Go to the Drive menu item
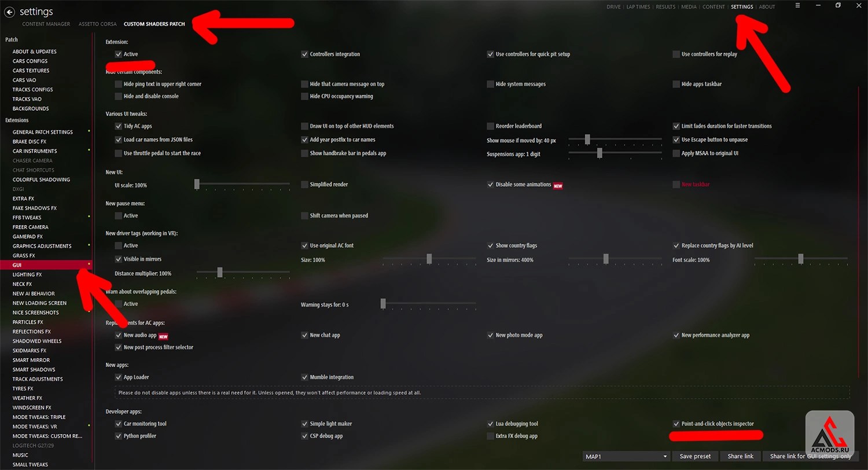The height and width of the screenshot is (470, 868). (x=613, y=7)
